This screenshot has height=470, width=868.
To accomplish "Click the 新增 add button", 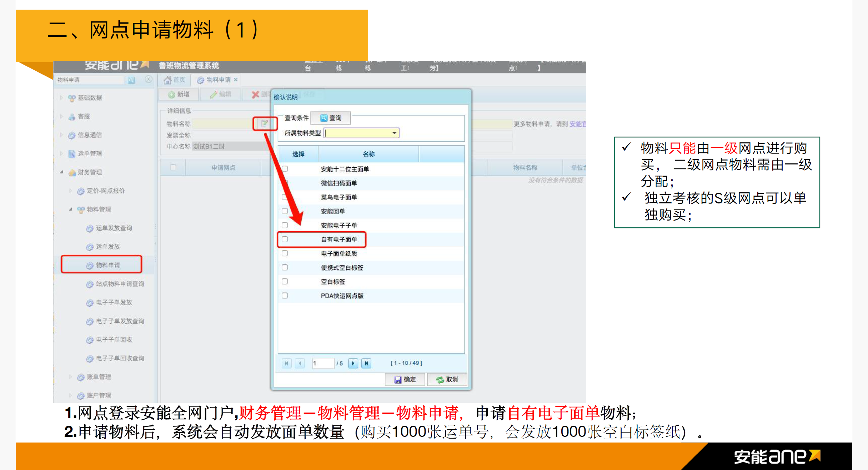I will tap(179, 95).
